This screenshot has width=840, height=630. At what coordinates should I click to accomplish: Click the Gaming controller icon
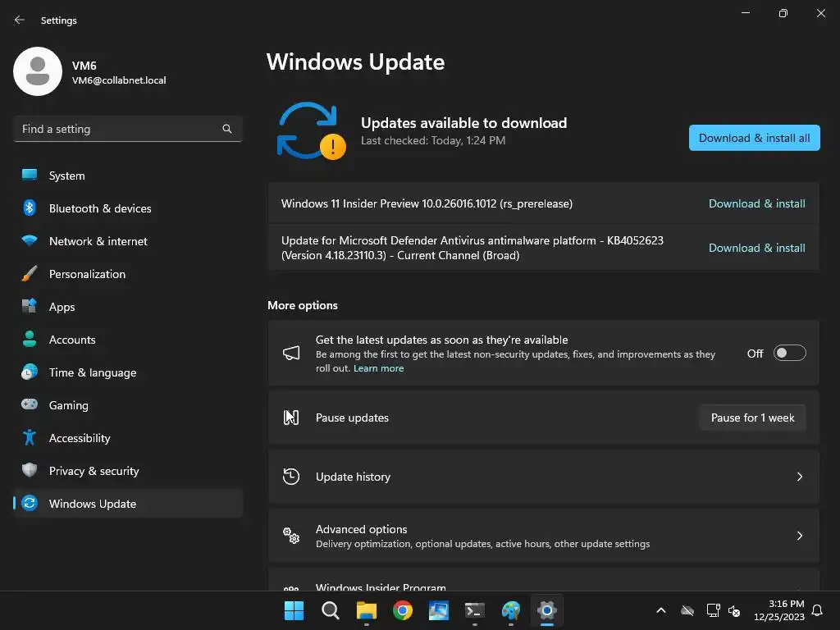(30, 404)
